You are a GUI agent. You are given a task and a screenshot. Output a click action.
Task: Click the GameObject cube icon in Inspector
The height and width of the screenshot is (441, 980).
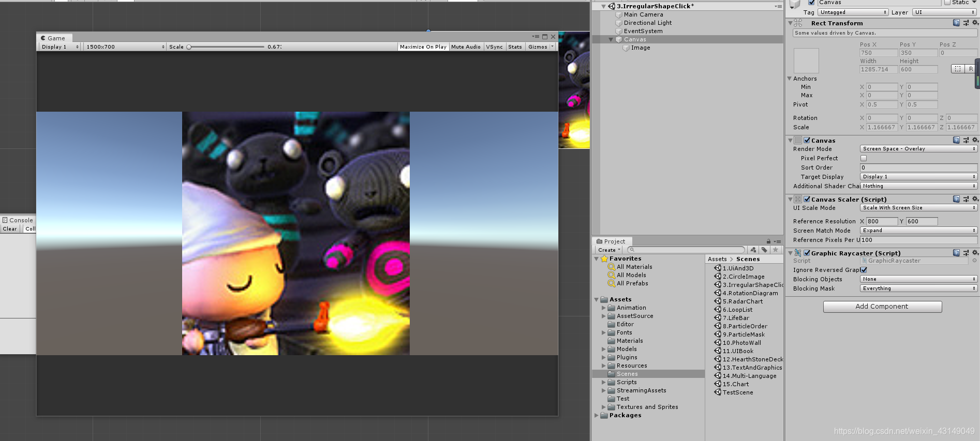(795, 4)
